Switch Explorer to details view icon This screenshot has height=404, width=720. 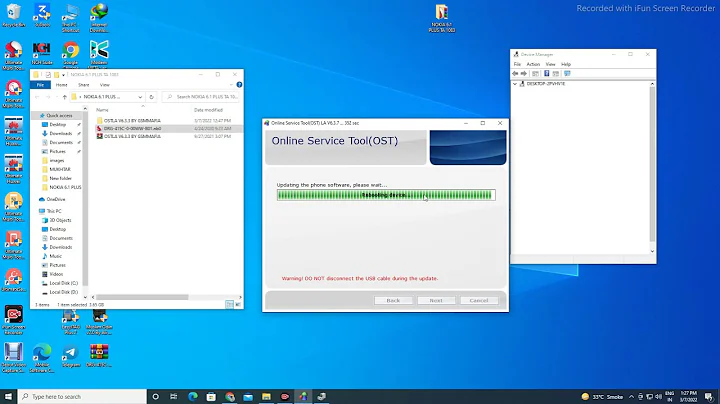coord(230,304)
